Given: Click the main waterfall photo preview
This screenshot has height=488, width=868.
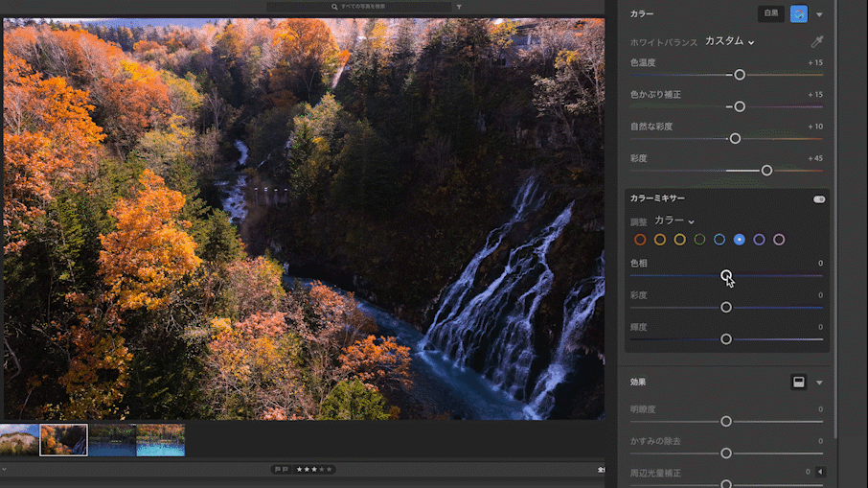Looking at the screenshot, I should pyautogui.click(x=304, y=219).
